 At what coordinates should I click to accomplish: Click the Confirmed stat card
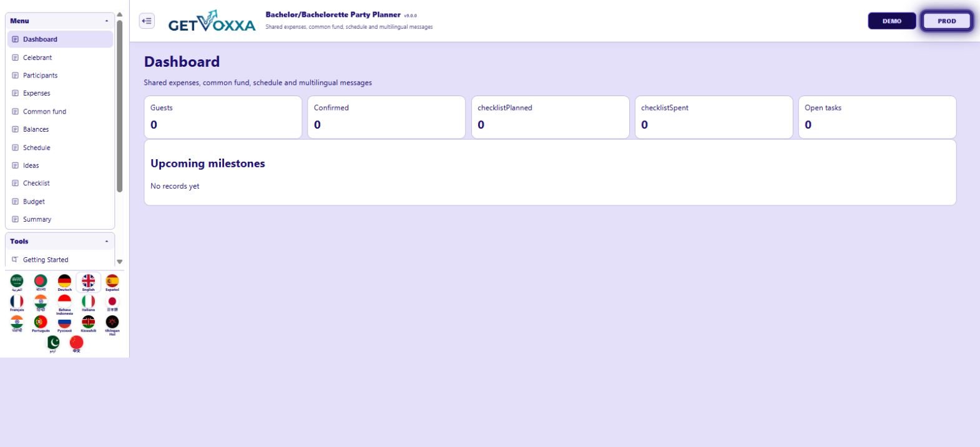pyautogui.click(x=386, y=117)
